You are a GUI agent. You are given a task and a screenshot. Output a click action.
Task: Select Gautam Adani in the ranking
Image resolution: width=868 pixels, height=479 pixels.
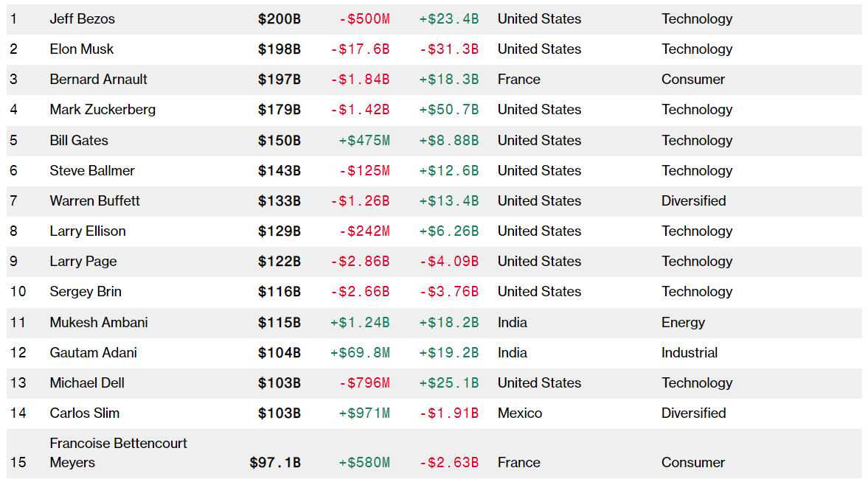pos(93,352)
